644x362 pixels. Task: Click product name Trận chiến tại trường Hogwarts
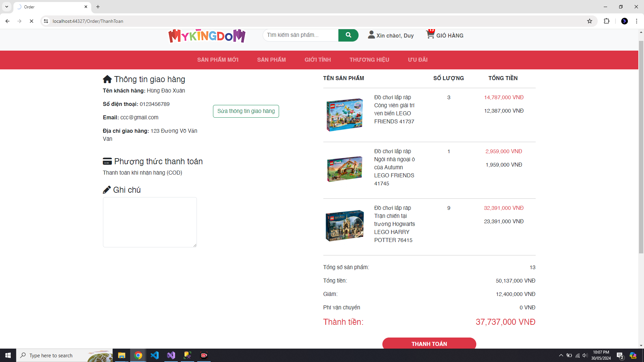(x=394, y=224)
